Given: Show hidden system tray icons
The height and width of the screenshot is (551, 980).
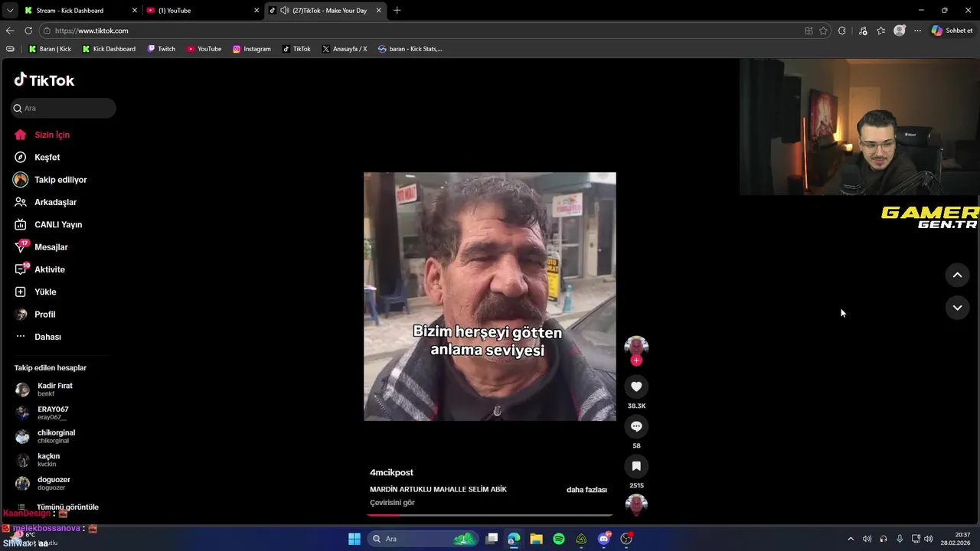Looking at the screenshot, I should tap(850, 539).
